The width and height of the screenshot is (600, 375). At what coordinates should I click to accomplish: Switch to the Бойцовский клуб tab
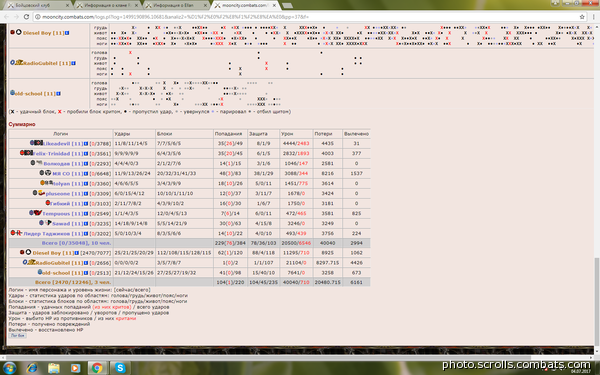(37, 5)
